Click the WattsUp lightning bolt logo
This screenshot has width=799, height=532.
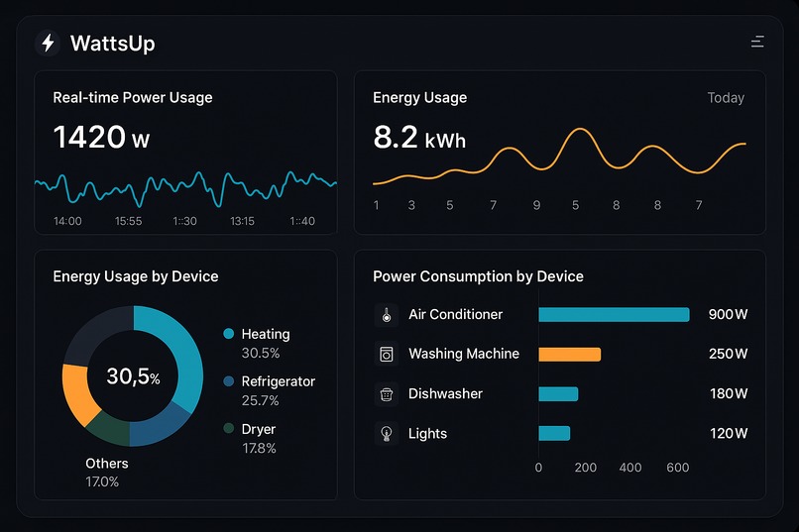[x=48, y=43]
